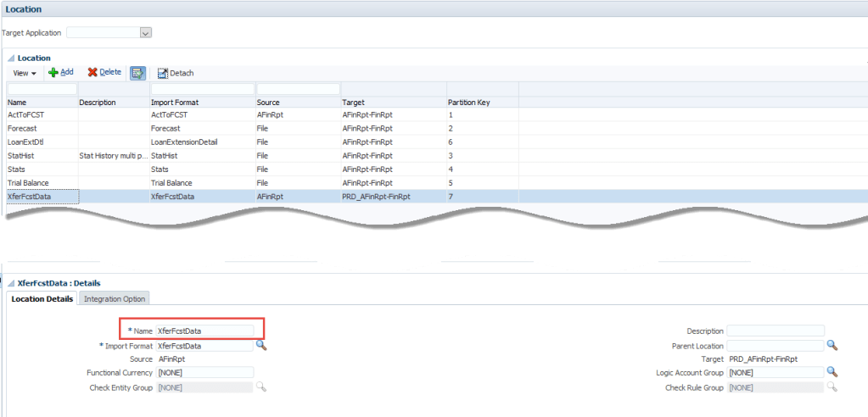This screenshot has height=417, width=868.
Task: Click the red X Delete button
Action: click(104, 73)
